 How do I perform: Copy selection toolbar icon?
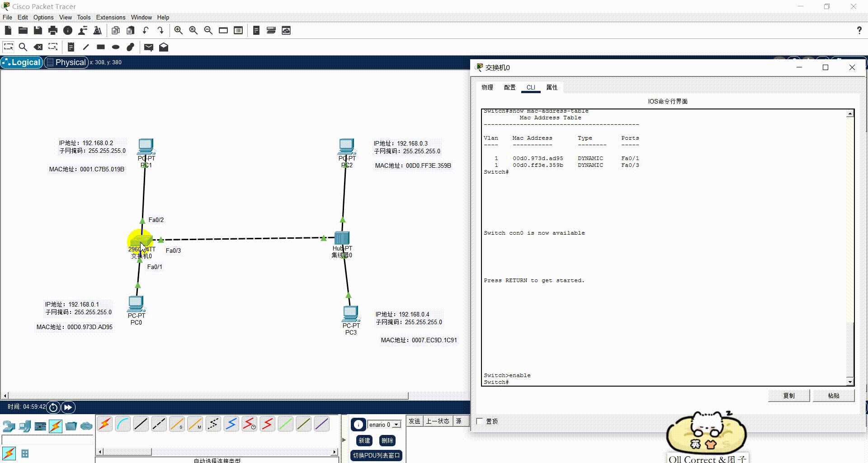coord(116,30)
